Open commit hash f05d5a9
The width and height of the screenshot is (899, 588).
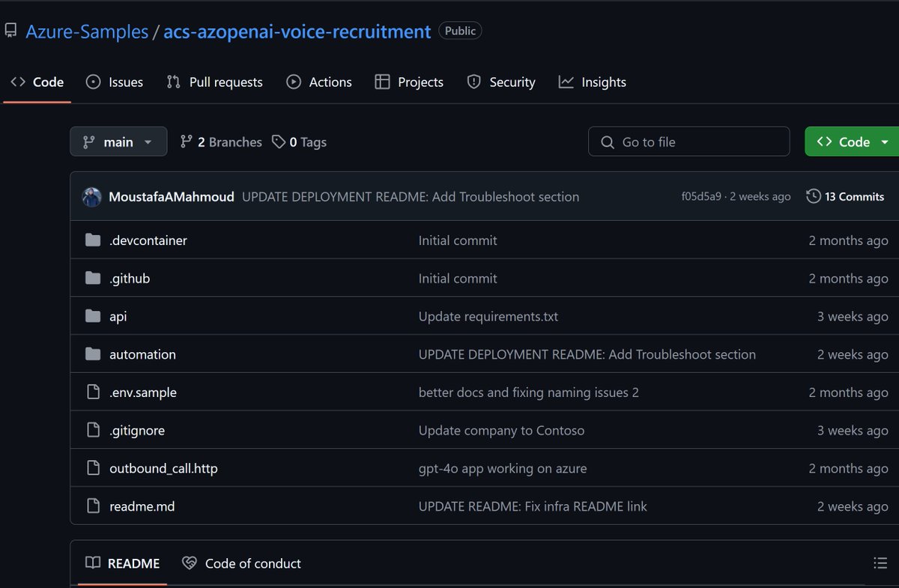[x=701, y=196]
